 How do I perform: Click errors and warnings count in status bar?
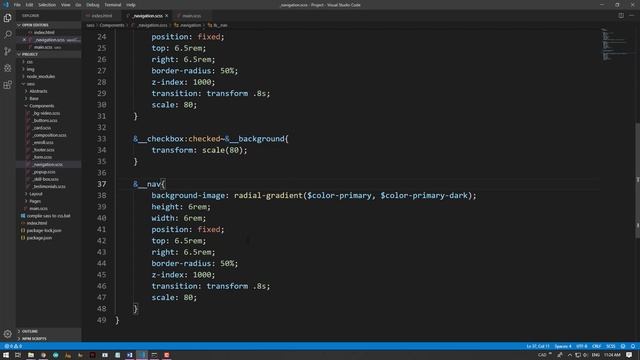pos(13,346)
